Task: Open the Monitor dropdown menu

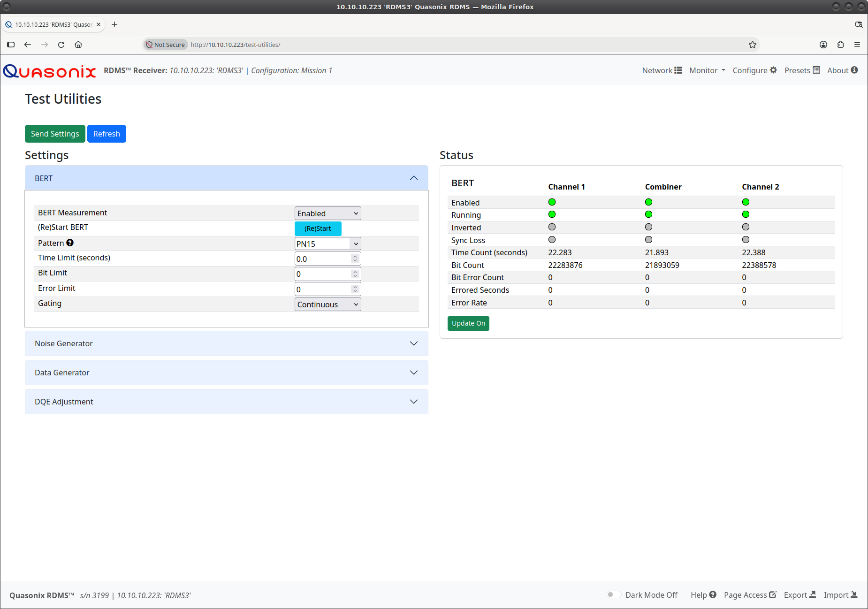Action: pos(707,70)
